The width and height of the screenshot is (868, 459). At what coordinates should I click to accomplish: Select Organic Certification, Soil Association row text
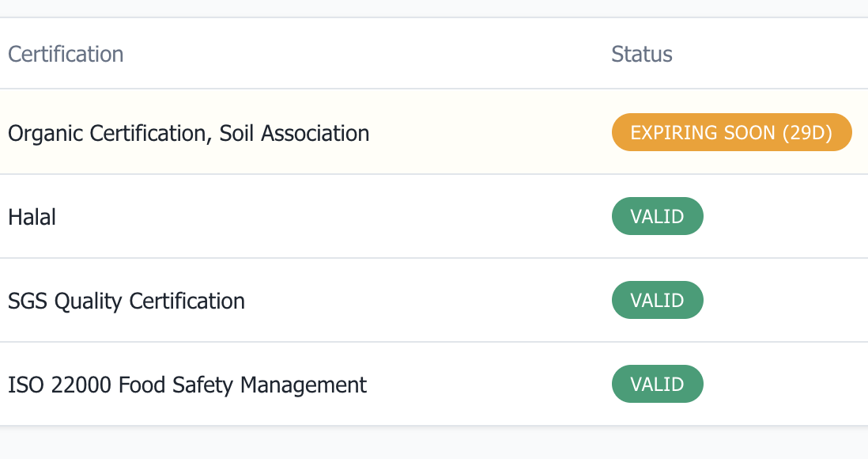188,134
